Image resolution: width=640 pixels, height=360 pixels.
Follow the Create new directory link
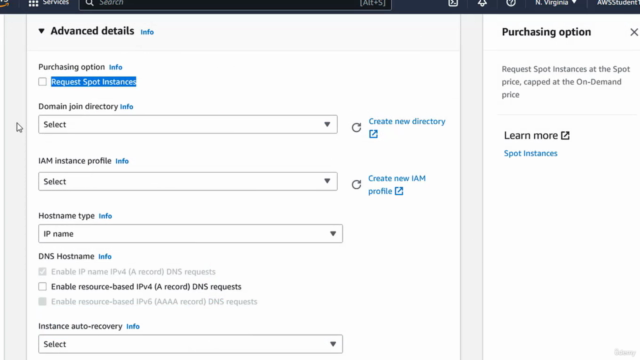pyautogui.click(x=407, y=121)
